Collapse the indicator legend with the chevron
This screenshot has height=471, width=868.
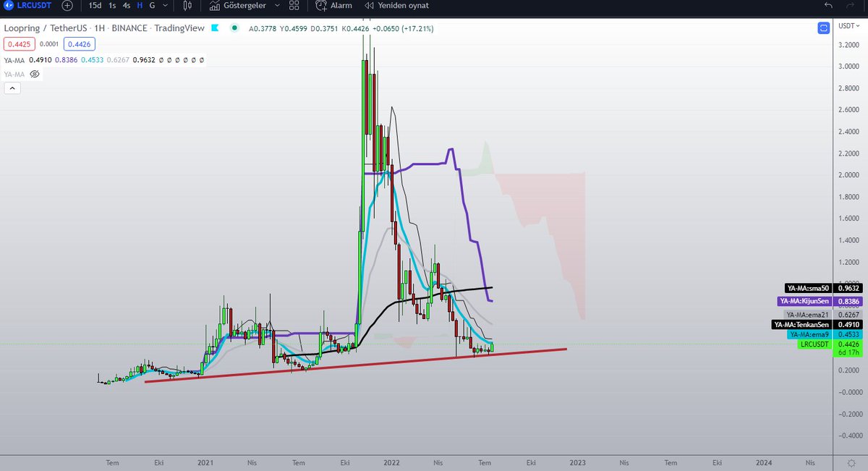(12, 88)
